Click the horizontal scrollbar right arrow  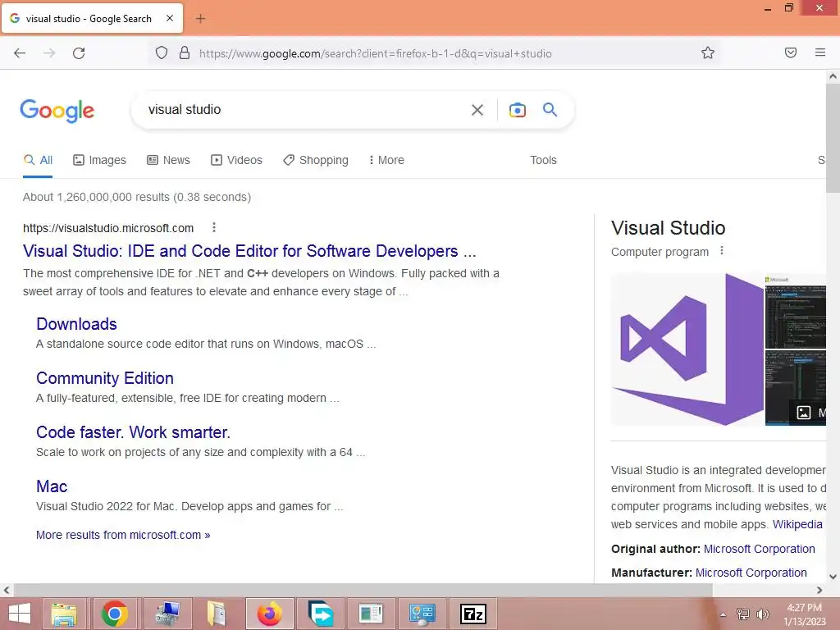point(819,591)
